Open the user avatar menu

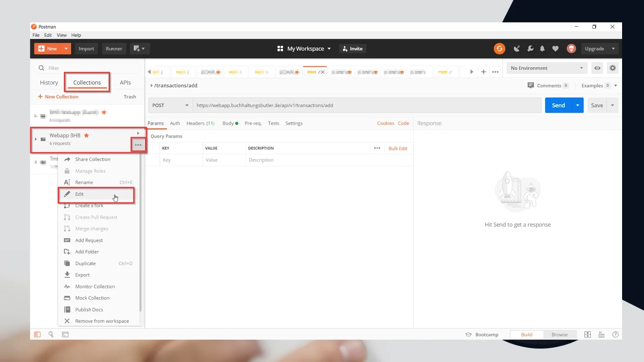pos(571,49)
